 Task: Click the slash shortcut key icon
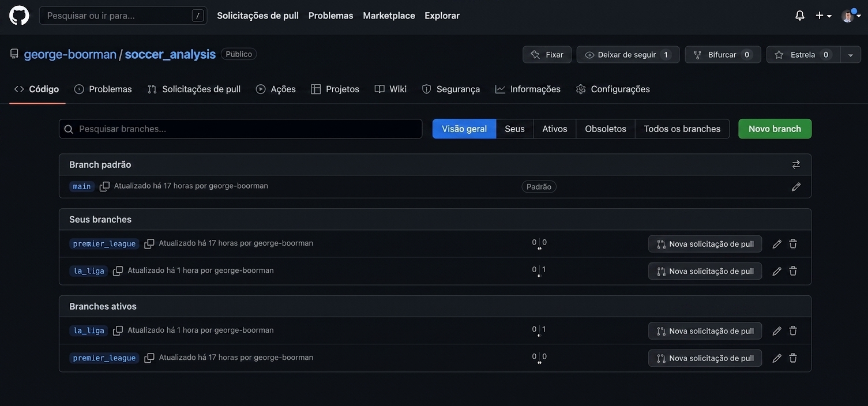click(x=198, y=16)
